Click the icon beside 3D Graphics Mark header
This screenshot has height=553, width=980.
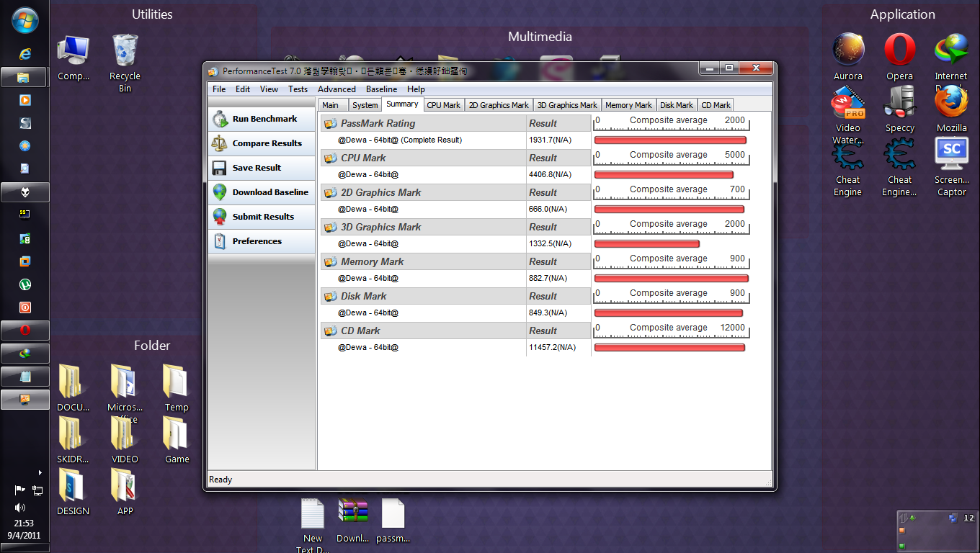click(330, 227)
